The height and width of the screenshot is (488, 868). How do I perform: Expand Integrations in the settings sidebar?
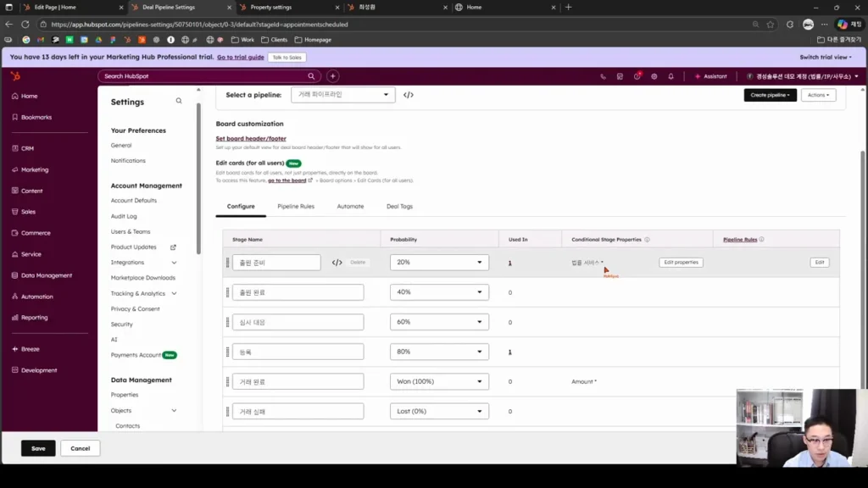pos(174,263)
